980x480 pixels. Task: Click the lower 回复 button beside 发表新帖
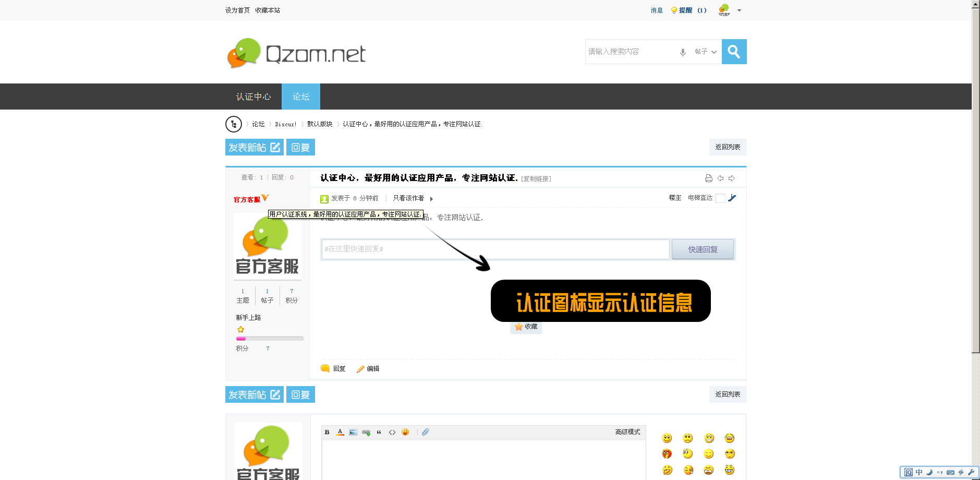300,394
